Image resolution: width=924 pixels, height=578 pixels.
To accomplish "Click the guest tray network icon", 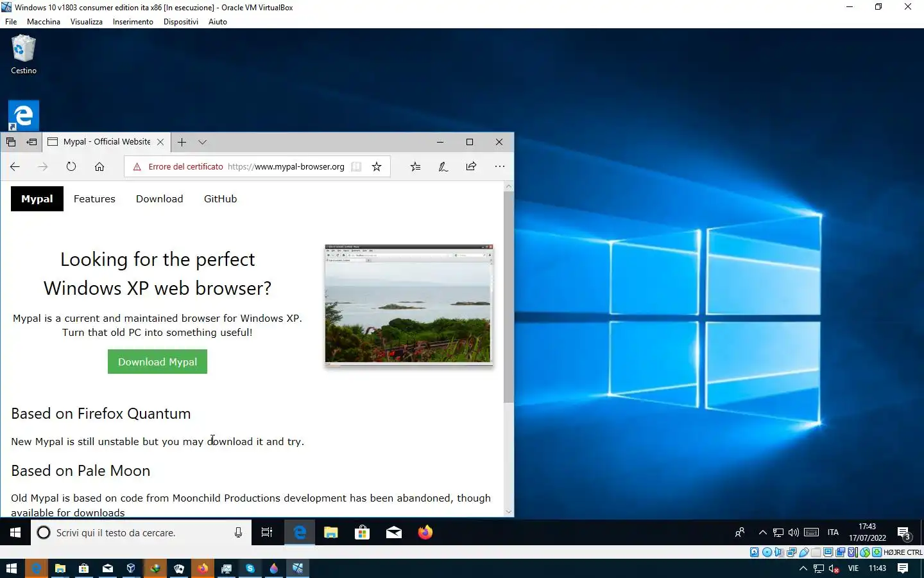I will [778, 532].
